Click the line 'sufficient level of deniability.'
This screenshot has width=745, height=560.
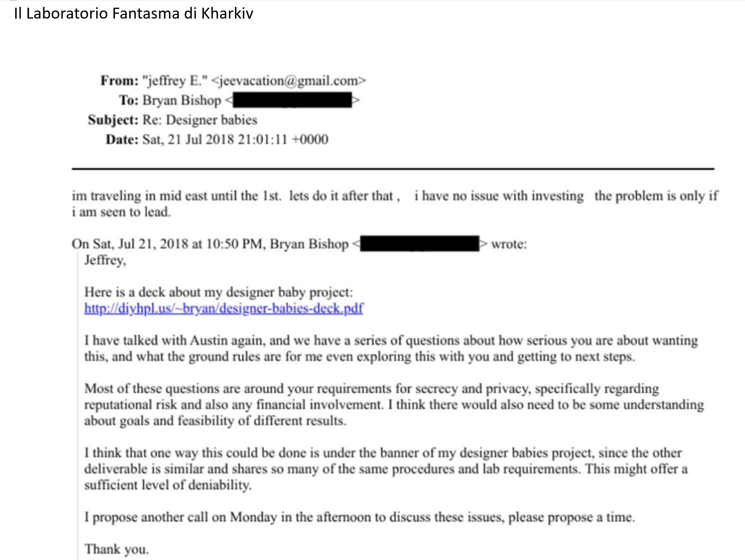pos(168,485)
